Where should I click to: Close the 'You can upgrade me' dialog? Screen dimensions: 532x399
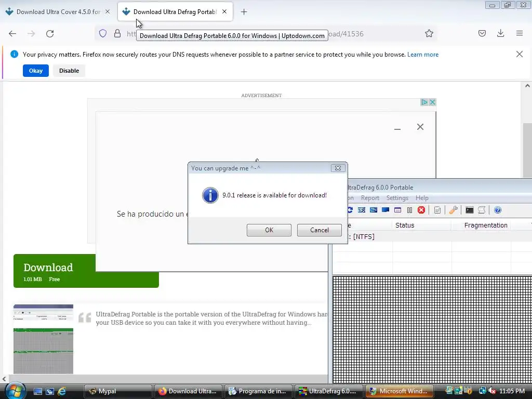[338, 168]
